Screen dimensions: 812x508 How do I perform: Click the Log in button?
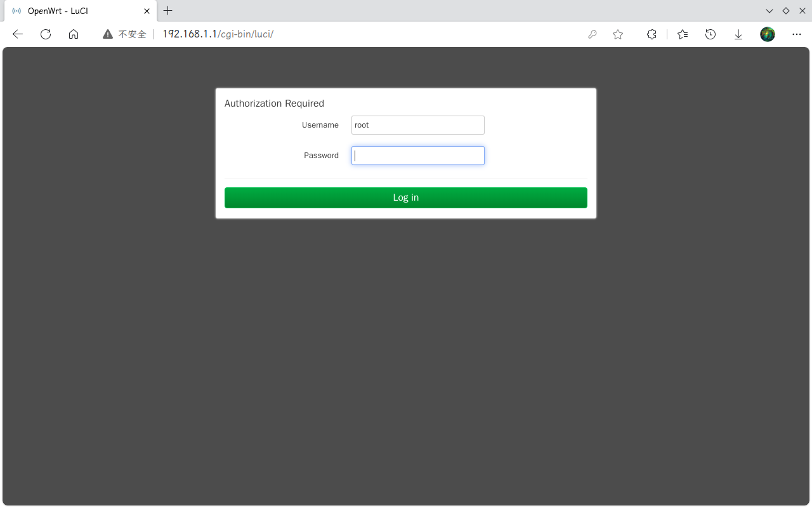405,197
